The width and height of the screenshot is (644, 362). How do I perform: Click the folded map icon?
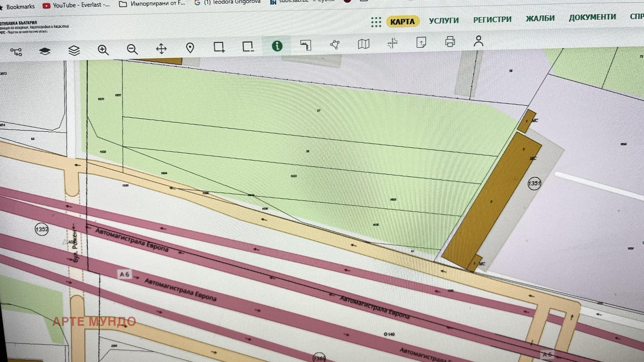point(363,44)
